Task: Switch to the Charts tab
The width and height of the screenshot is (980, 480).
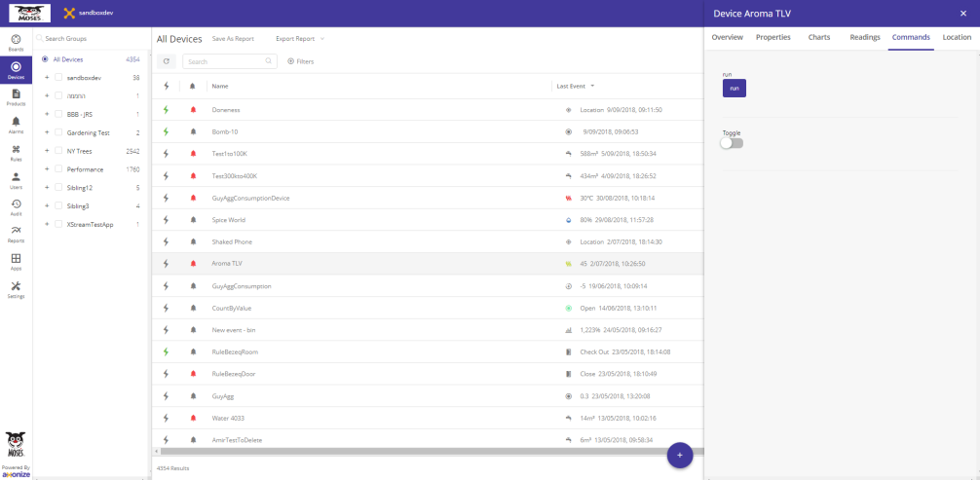Action: (x=818, y=37)
